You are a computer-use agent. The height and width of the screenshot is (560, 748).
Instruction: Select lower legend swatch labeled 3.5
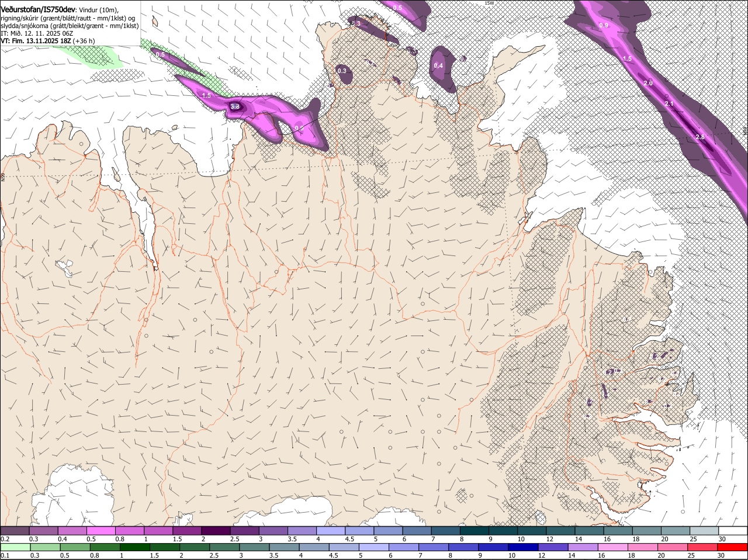[x=285, y=547]
